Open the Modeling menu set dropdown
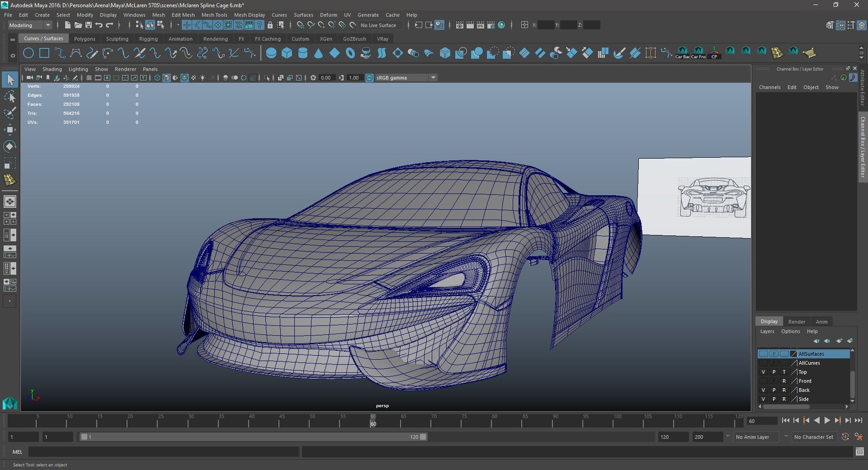Screen dimensions: 868x470 pyautogui.click(x=30, y=25)
